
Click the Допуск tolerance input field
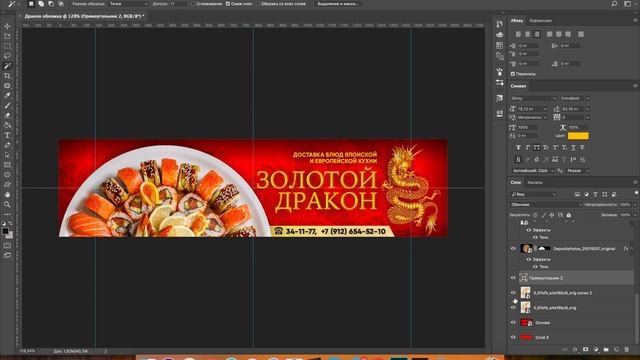(x=178, y=4)
